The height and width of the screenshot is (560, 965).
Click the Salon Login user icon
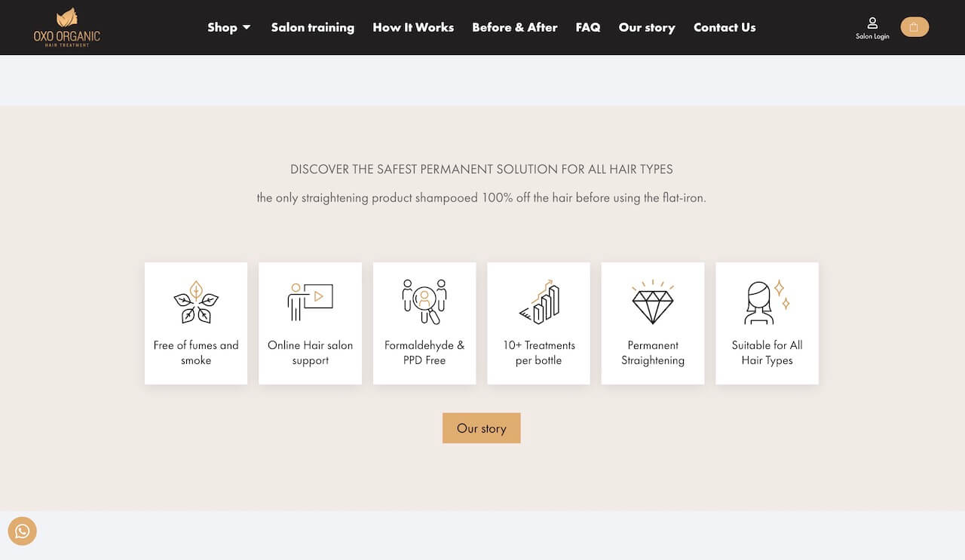coord(872,23)
